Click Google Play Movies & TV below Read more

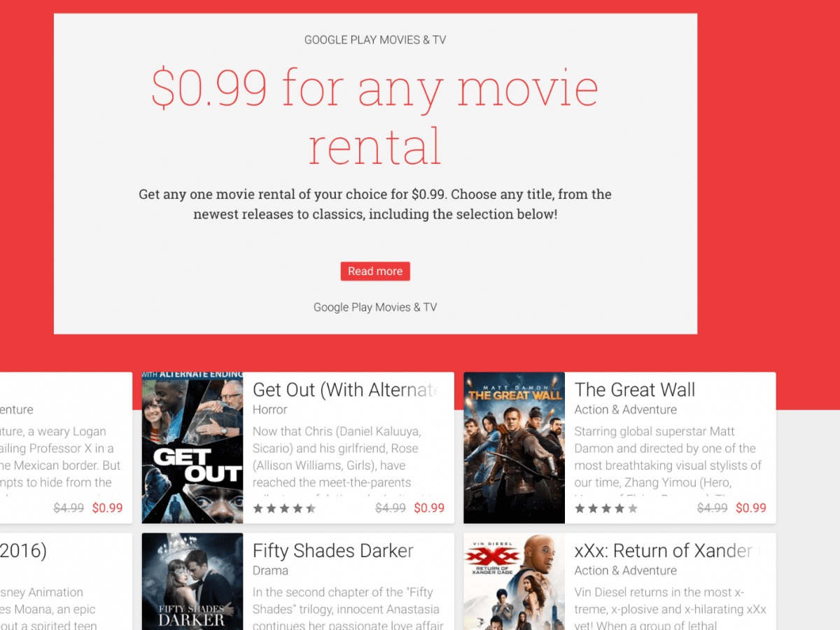(375, 307)
